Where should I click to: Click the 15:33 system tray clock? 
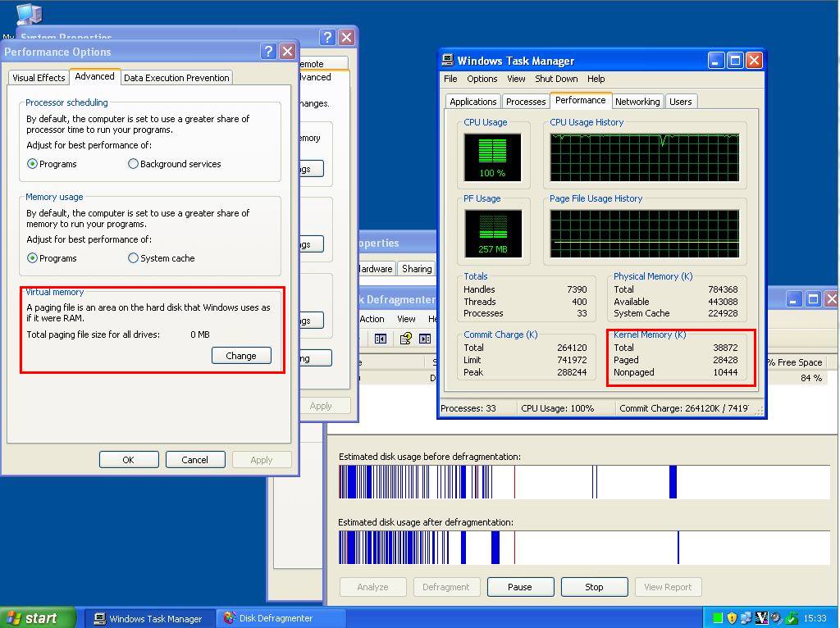tap(815, 618)
